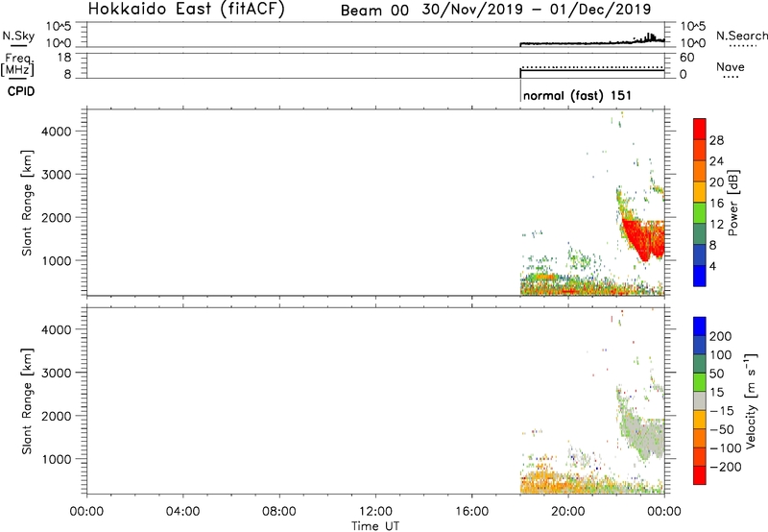Screen dimensions: 768x532
Task: Click the blue power colorbar segment near 4
Action: 700,276
